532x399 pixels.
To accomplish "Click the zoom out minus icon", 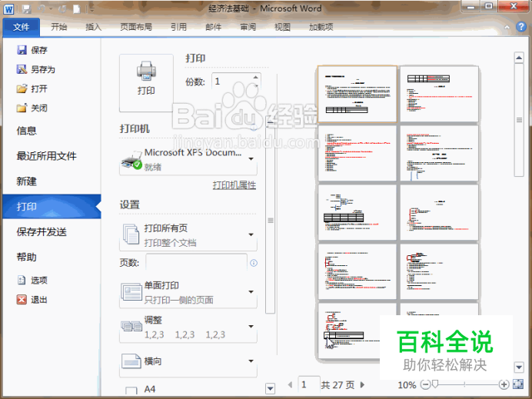I will coord(425,384).
